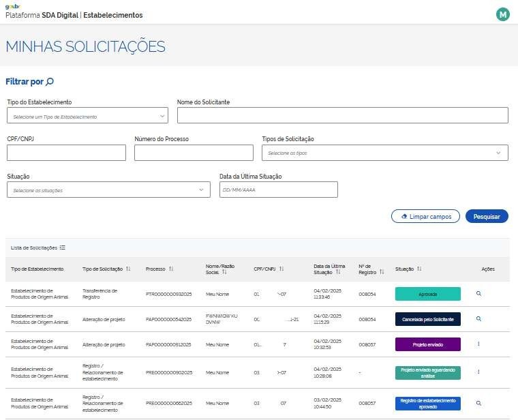Open the actions menu for Projeto enviado row
Screen dimensions: 518x420
(478, 344)
